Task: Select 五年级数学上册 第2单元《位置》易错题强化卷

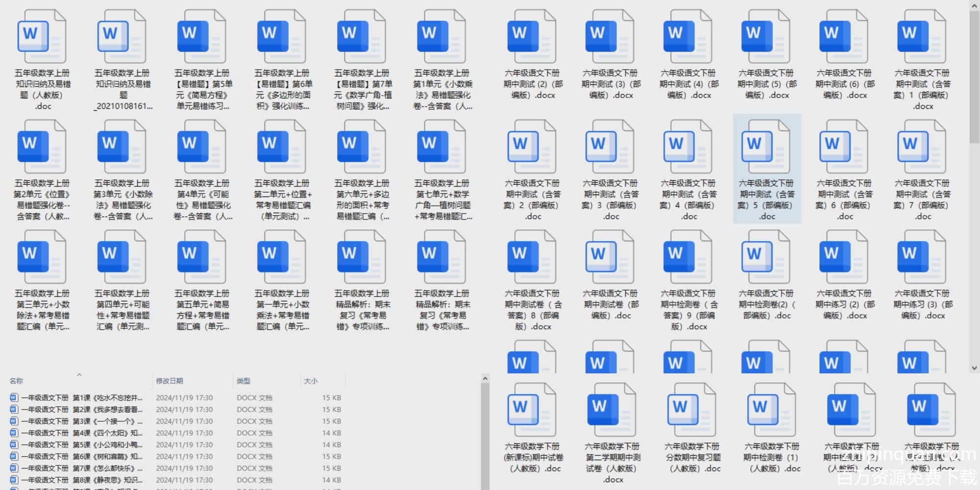Action: coord(42,147)
